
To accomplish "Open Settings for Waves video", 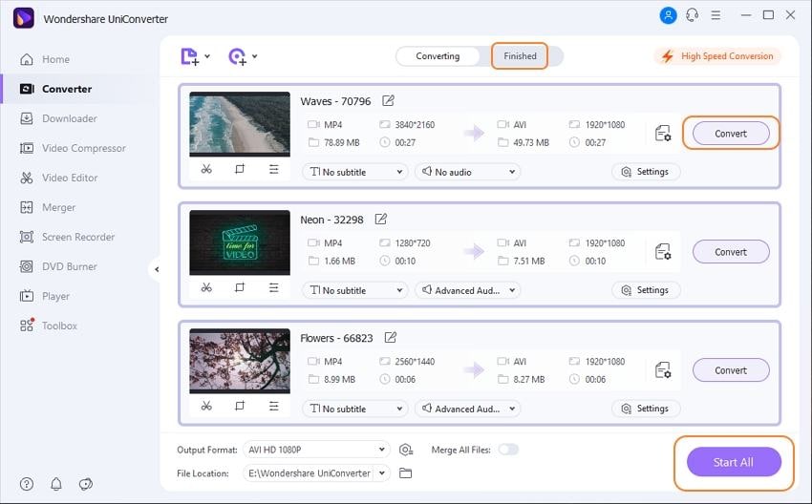I will point(645,172).
